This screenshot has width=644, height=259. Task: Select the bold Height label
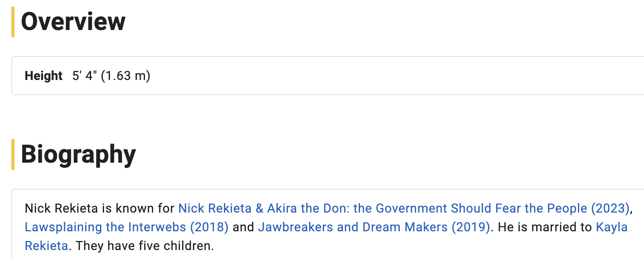[x=43, y=76]
